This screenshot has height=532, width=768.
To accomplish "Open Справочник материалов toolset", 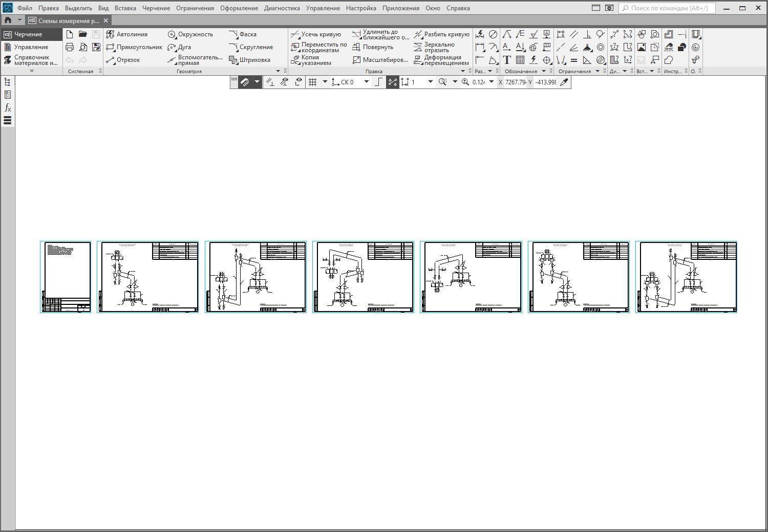I will point(31,60).
